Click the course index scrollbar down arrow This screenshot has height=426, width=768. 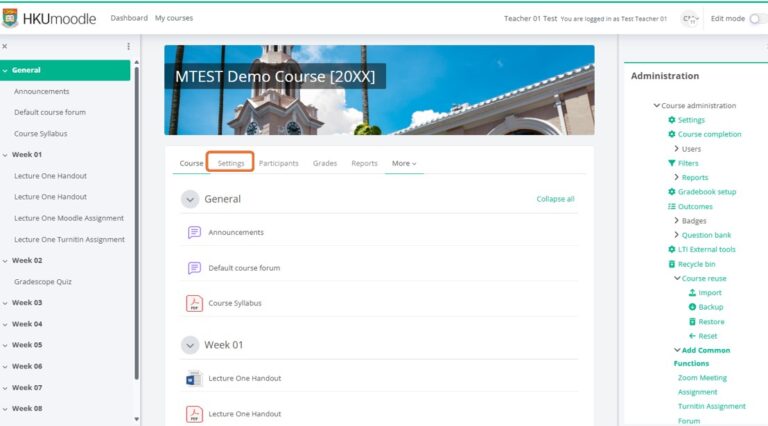[137, 419]
